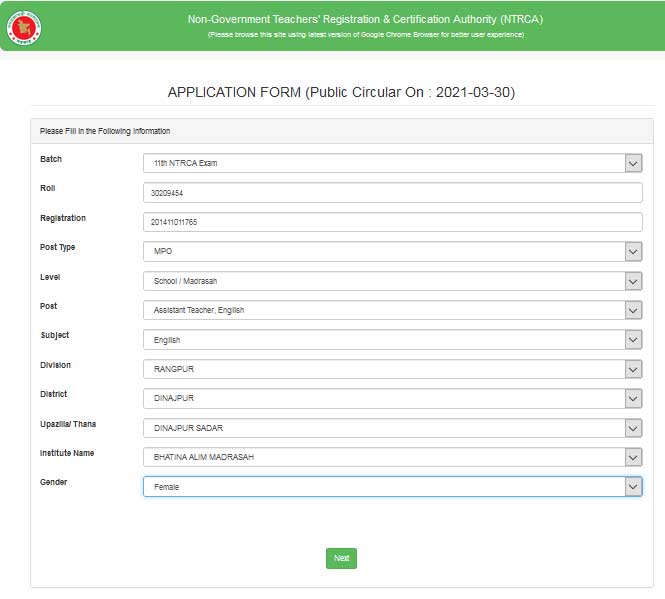Open the Batch dropdown arrow
Screen dimensions: 665x599
pos(633,163)
